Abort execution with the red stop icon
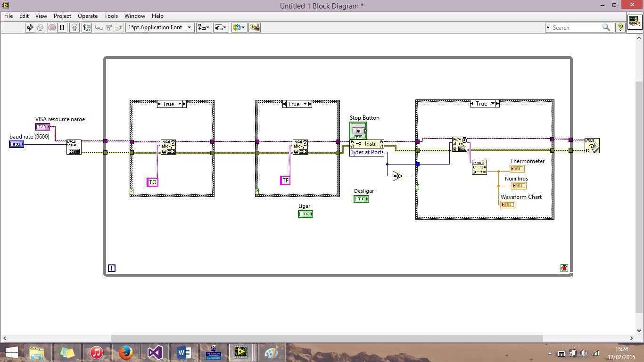This screenshot has height=362, width=644. [52, 27]
